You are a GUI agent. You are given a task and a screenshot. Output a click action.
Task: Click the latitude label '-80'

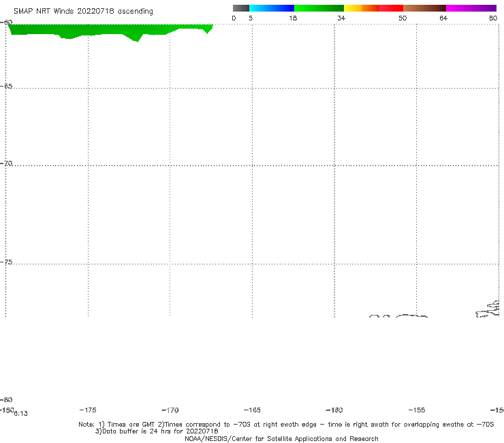(x=6, y=399)
